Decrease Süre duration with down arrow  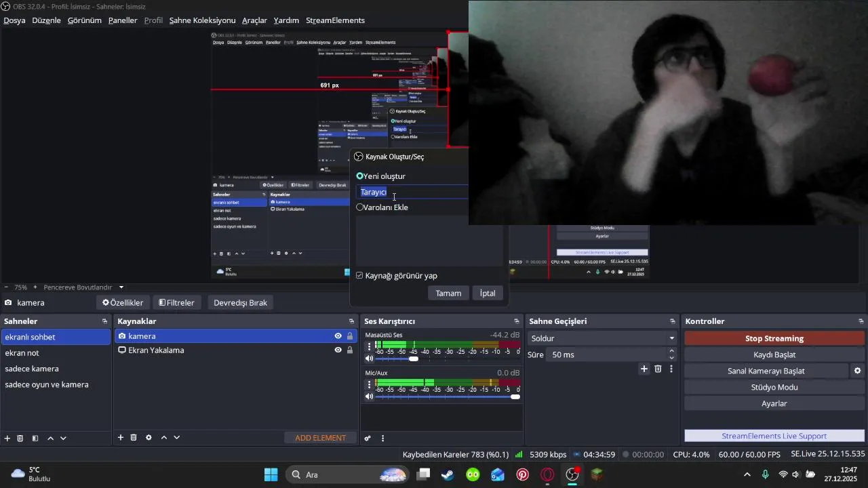672,358
